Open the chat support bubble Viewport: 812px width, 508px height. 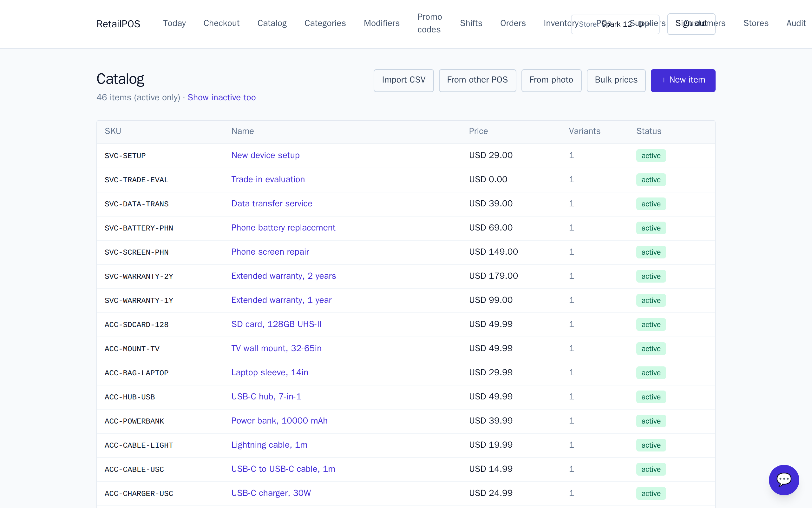pyautogui.click(x=784, y=480)
